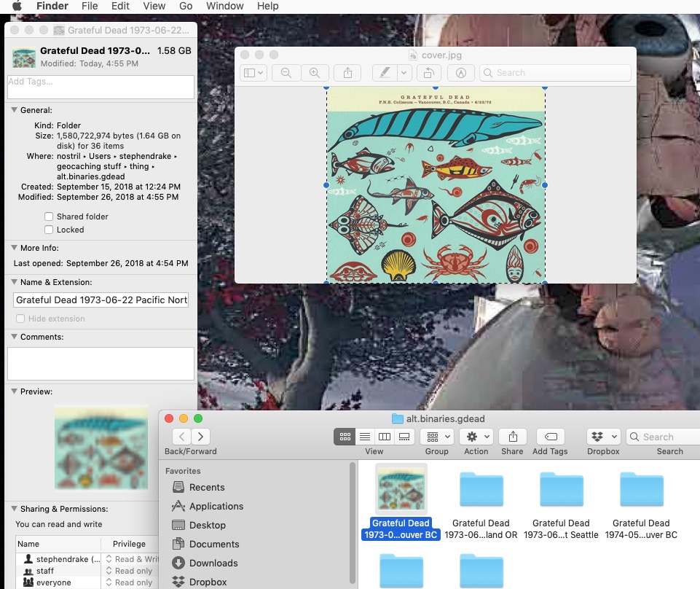Open the Window menu
Viewport: 700px width, 589px height.
pyautogui.click(x=224, y=6)
